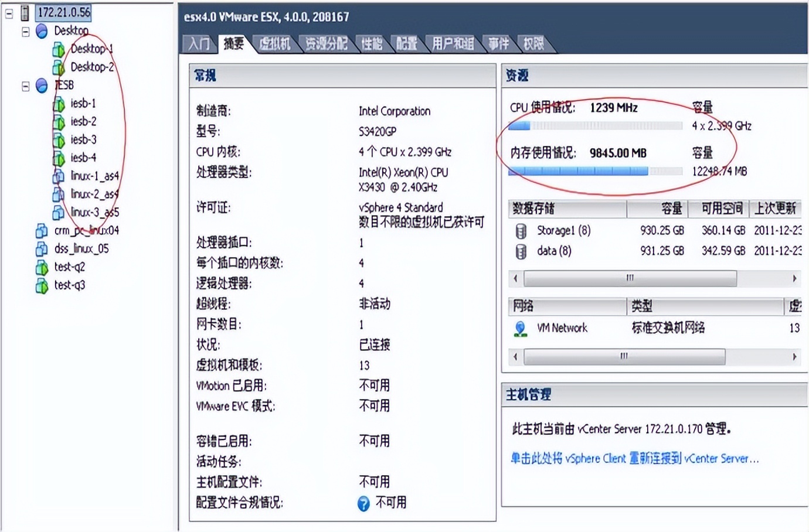Image resolution: width=809 pixels, height=532 pixels.
Task: Click the test-q3 VM icon
Action: 42,286
